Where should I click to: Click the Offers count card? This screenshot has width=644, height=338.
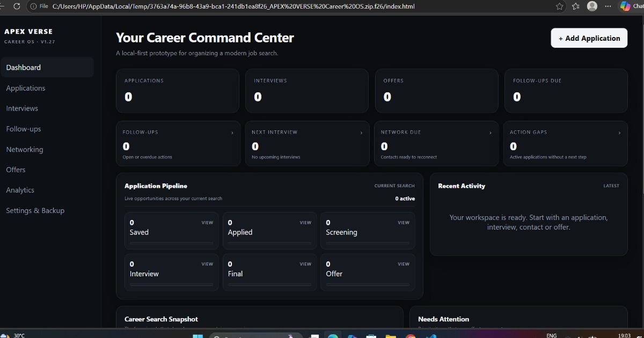[x=436, y=91]
